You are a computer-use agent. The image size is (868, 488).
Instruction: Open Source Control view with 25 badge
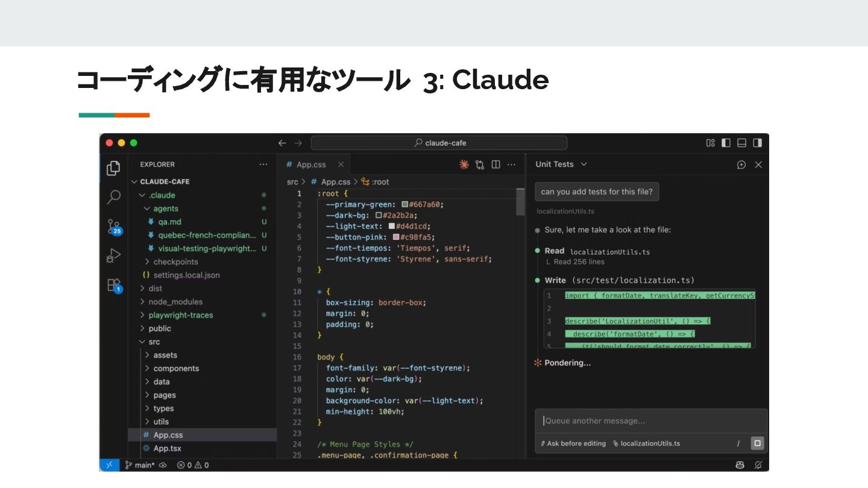(114, 227)
